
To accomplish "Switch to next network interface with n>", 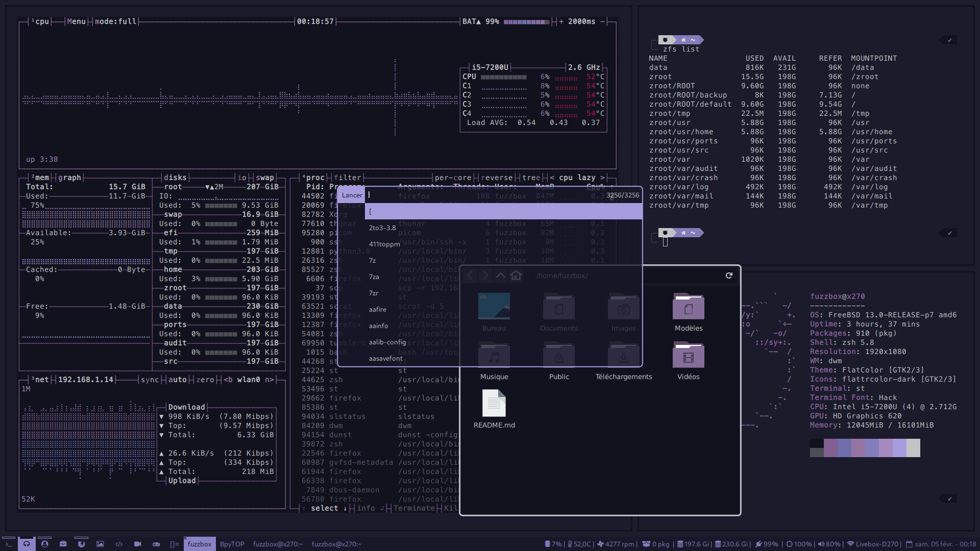I will click(x=269, y=380).
